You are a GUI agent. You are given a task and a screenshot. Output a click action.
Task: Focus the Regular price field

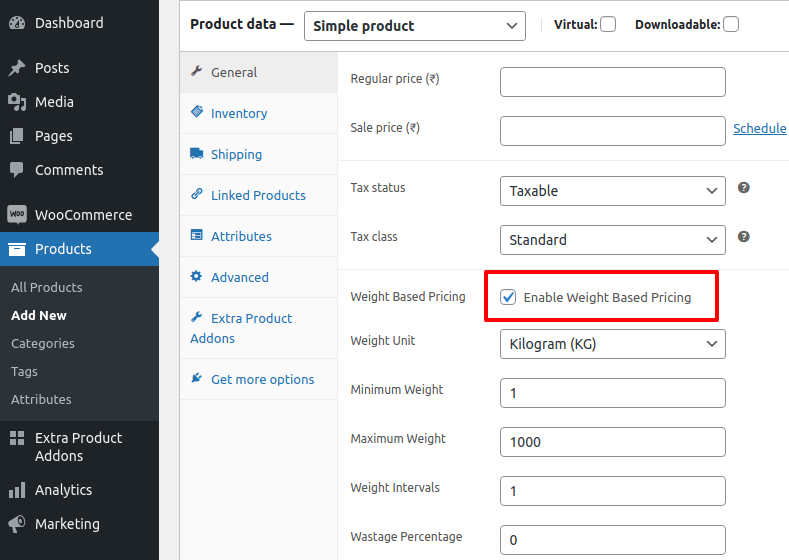coord(613,82)
